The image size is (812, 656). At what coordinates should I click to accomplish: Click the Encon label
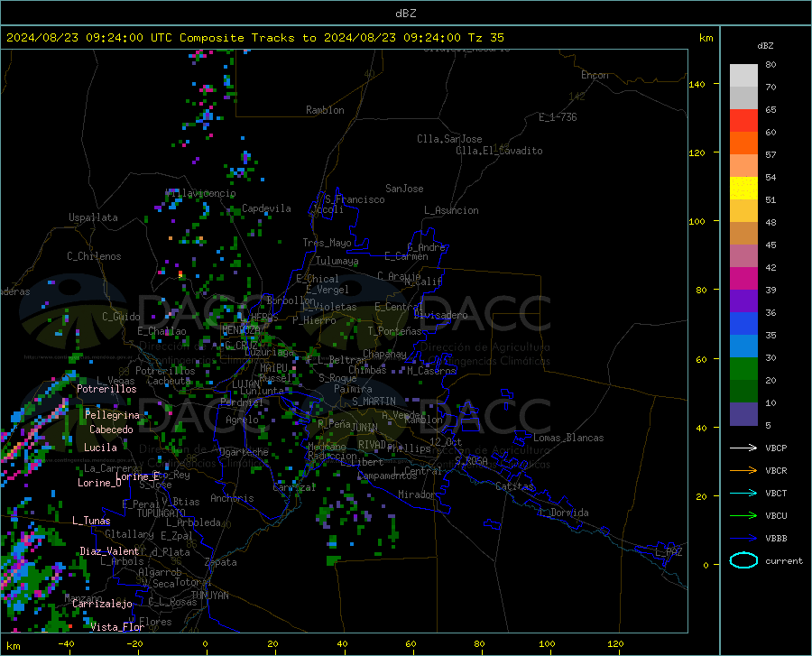(595, 75)
